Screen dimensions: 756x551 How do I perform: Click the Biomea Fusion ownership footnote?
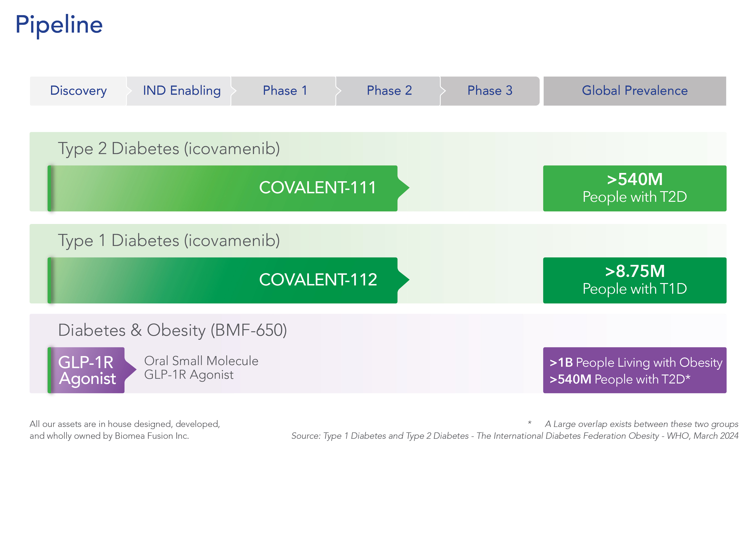pyautogui.click(x=125, y=430)
